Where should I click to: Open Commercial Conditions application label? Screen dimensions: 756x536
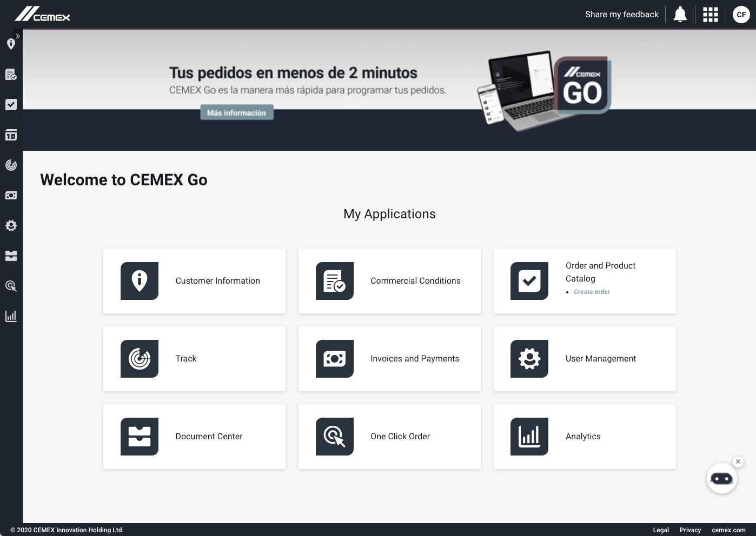click(415, 281)
